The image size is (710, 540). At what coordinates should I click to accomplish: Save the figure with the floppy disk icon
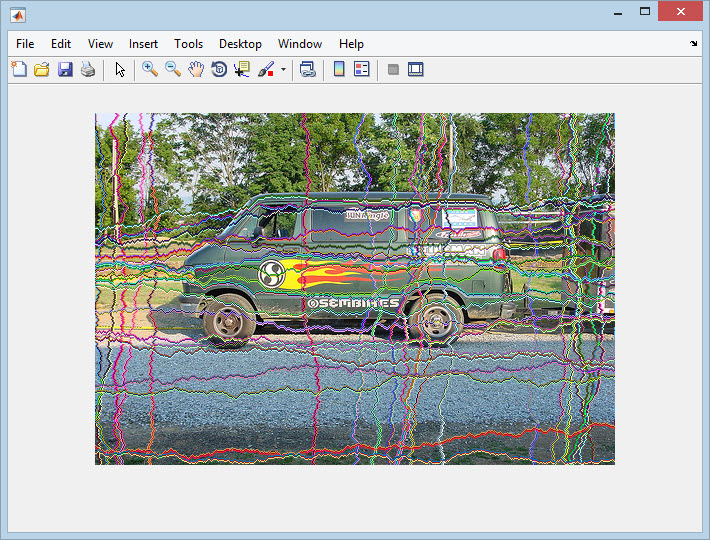tap(65, 69)
